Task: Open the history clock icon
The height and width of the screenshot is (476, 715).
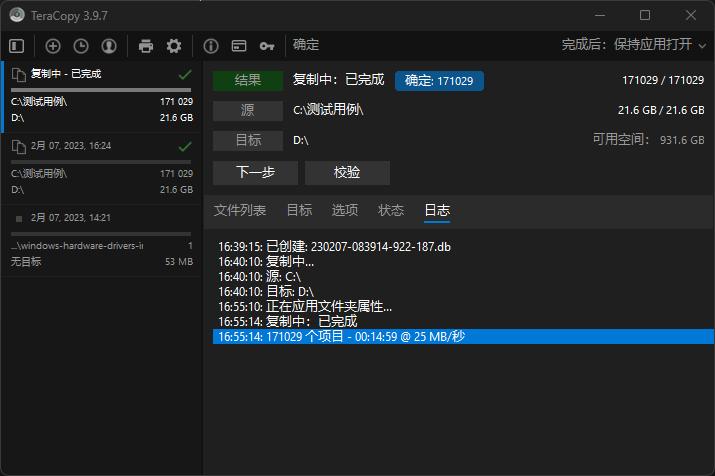Action: pos(81,46)
